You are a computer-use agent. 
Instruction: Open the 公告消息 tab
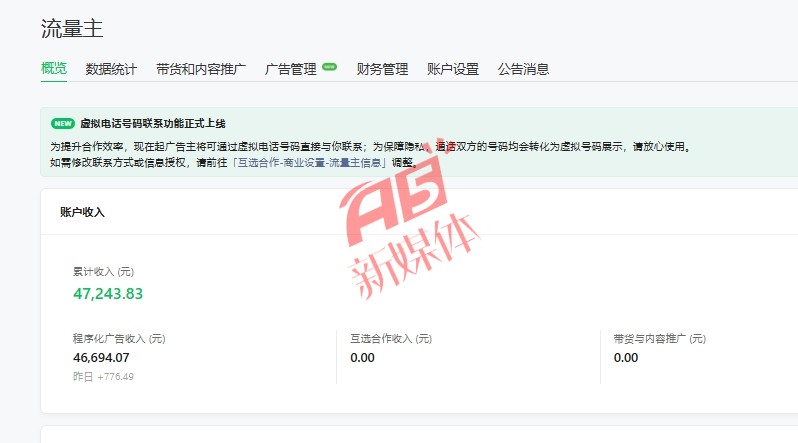(523, 69)
